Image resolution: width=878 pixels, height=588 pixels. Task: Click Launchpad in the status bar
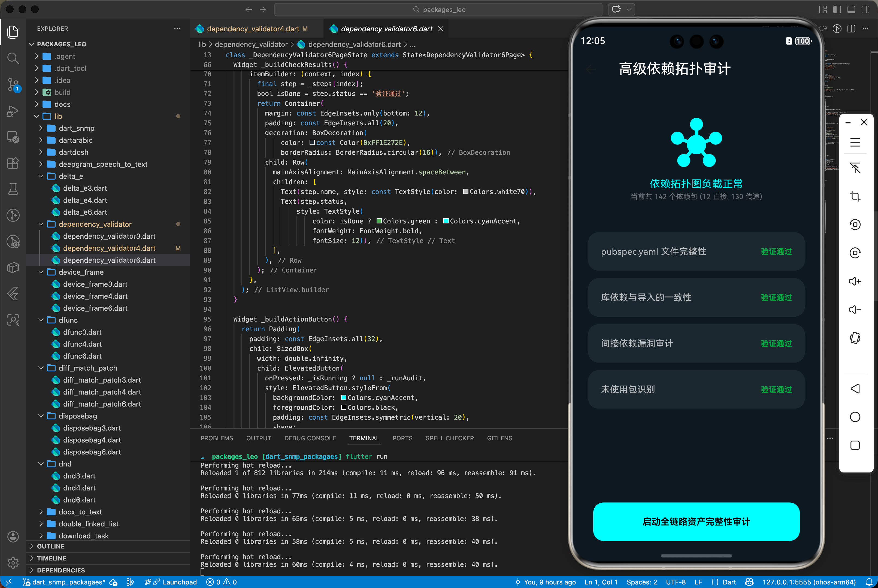click(179, 582)
